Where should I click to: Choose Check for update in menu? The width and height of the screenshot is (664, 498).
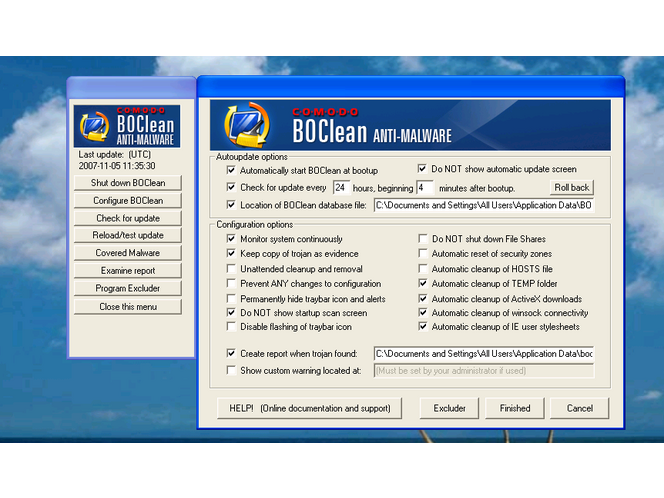tap(128, 219)
